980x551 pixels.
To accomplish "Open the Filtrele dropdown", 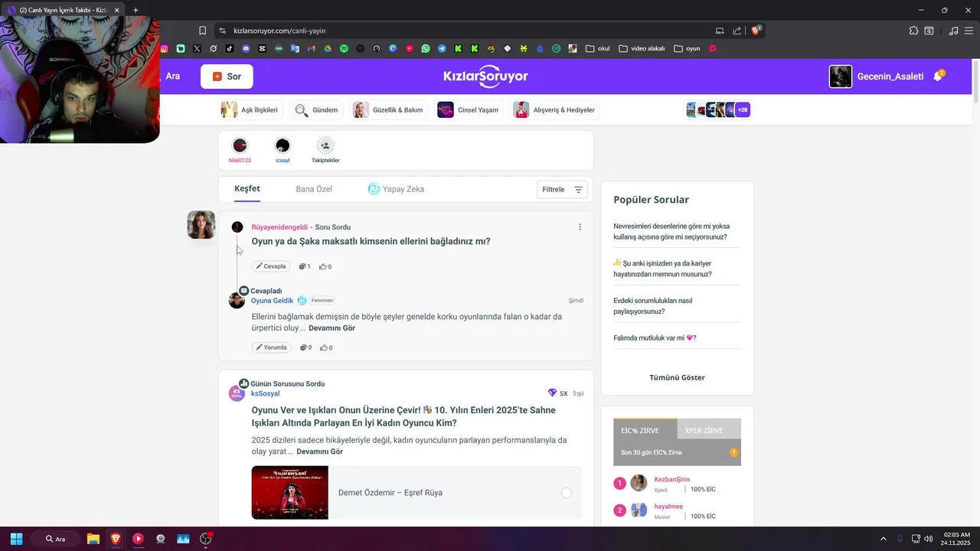I will coord(563,190).
